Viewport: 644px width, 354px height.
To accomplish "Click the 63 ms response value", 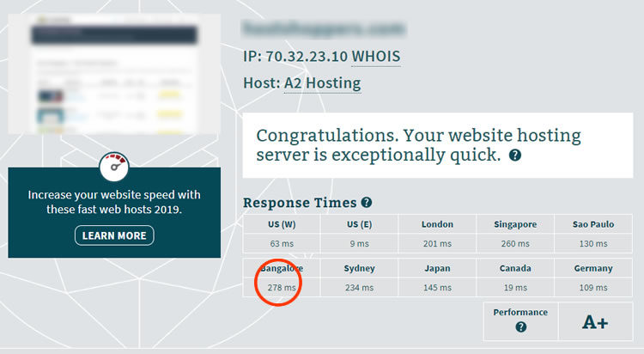I will [x=282, y=243].
